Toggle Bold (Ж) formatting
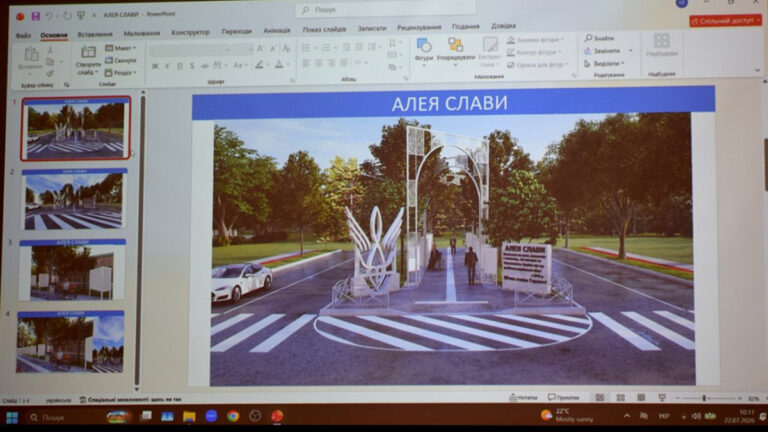This screenshot has width=768, height=432. tap(155, 66)
